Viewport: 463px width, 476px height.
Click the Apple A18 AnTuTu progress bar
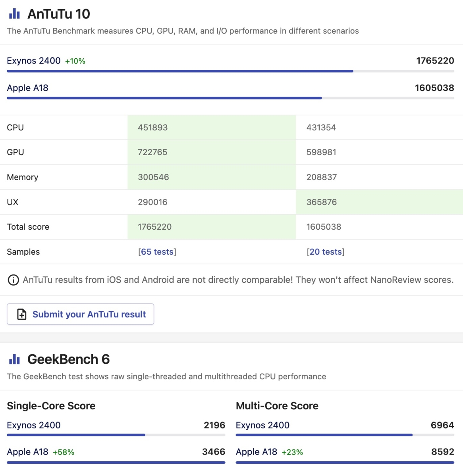point(230,98)
